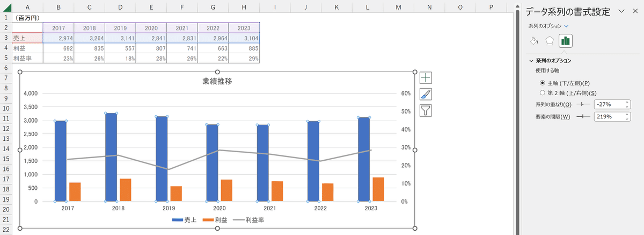Screen dimensions: 644x235
Task: Select the 2017 header cell in the table
Action: 58,27
